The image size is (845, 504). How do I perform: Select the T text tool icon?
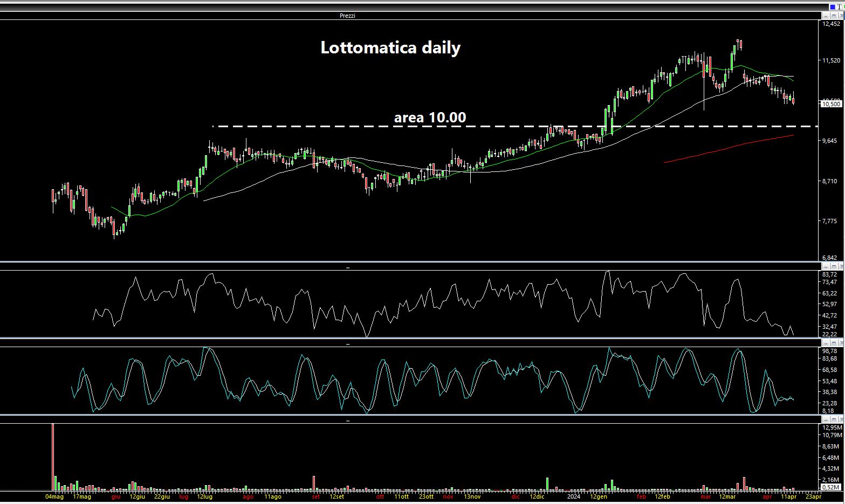click(840, 7)
